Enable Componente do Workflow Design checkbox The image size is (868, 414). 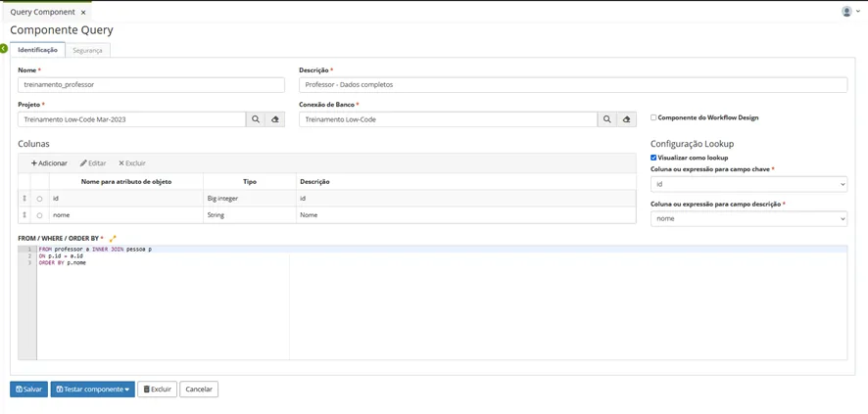(653, 117)
